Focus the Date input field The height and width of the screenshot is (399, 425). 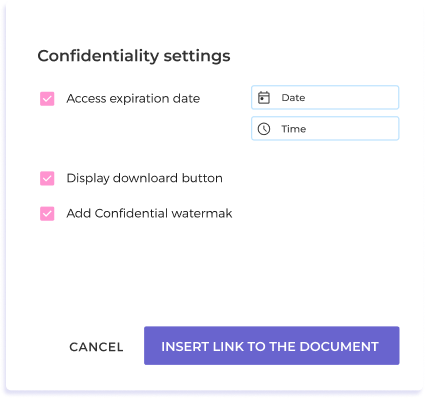point(325,97)
